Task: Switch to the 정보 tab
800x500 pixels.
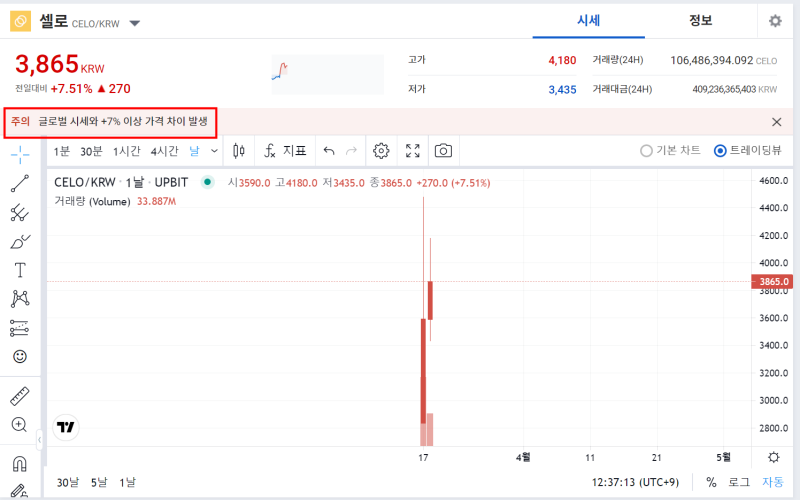Action: tap(701, 20)
